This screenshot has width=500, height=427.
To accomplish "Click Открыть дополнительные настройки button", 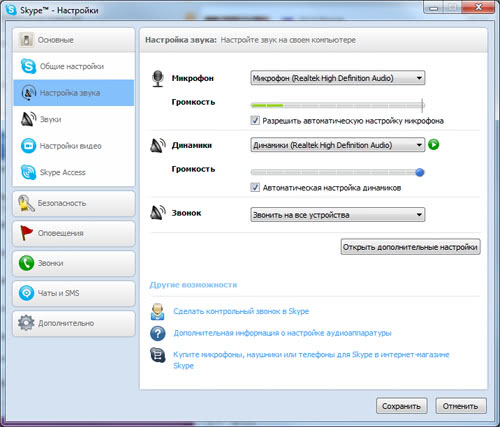I will [410, 247].
